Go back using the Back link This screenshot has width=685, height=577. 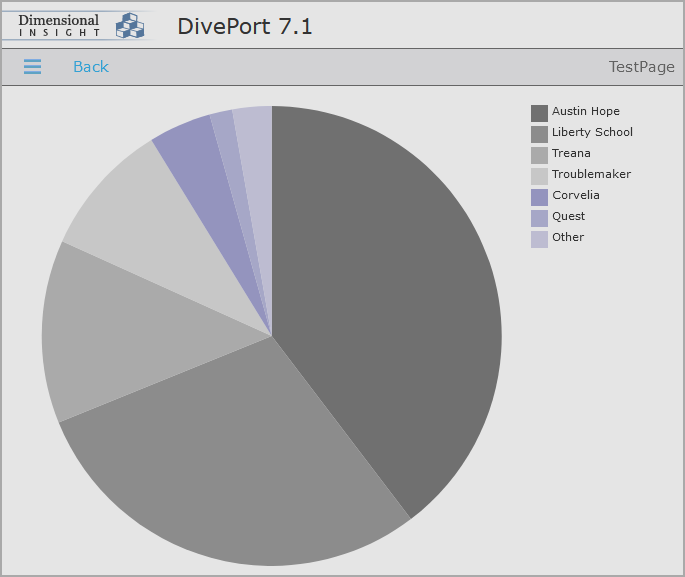[90, 67]
